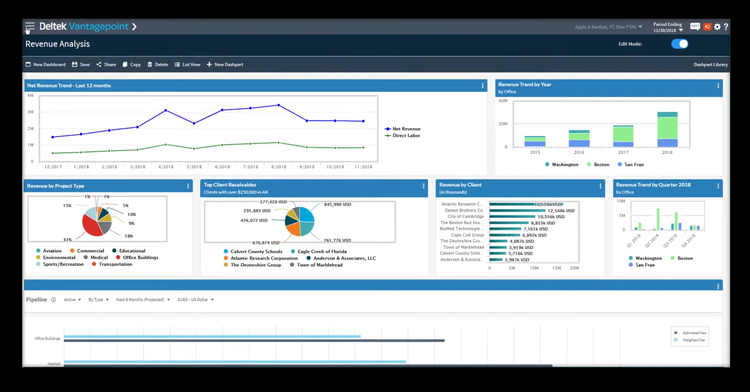Open the chat message bubble icon
Image resolution: width=750 pixels, height=392 pixels.
695,27
